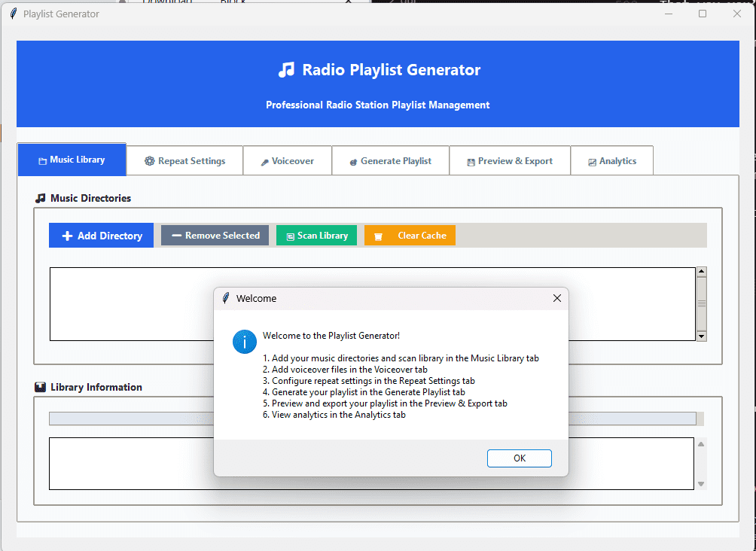
Task: Click the microphone icon on the Voiceover tab
Action: pos(264,160)
